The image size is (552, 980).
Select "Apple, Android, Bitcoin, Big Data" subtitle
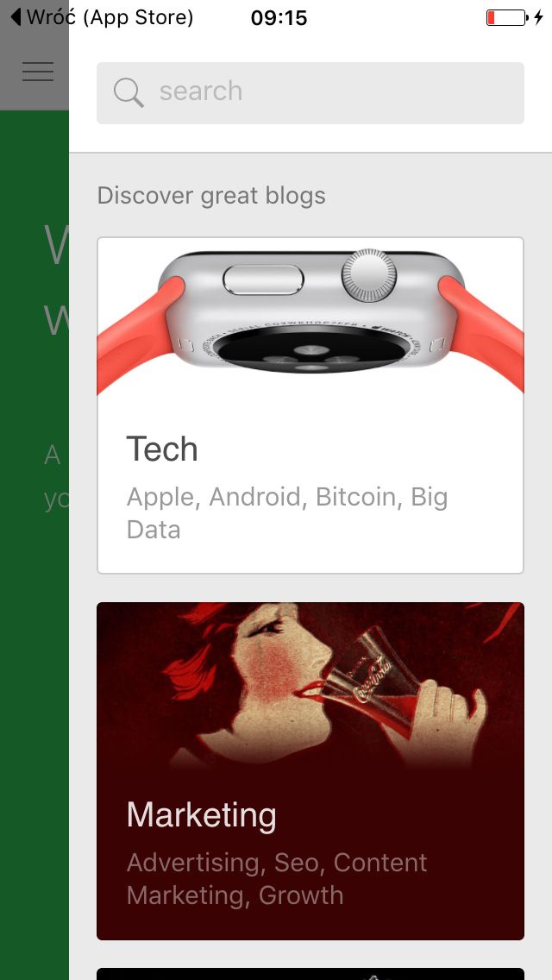click(x=287, y=513)
